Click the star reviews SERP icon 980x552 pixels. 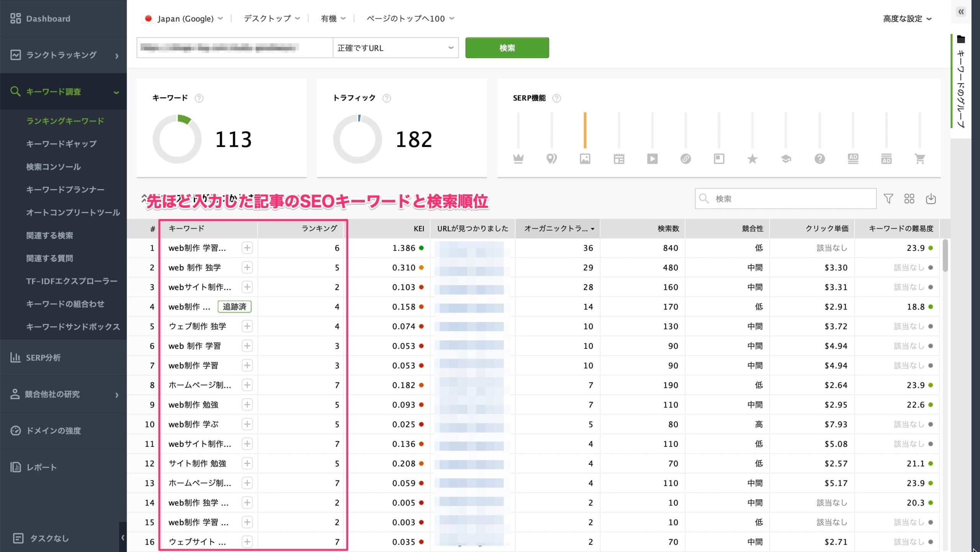coord(752,158)
